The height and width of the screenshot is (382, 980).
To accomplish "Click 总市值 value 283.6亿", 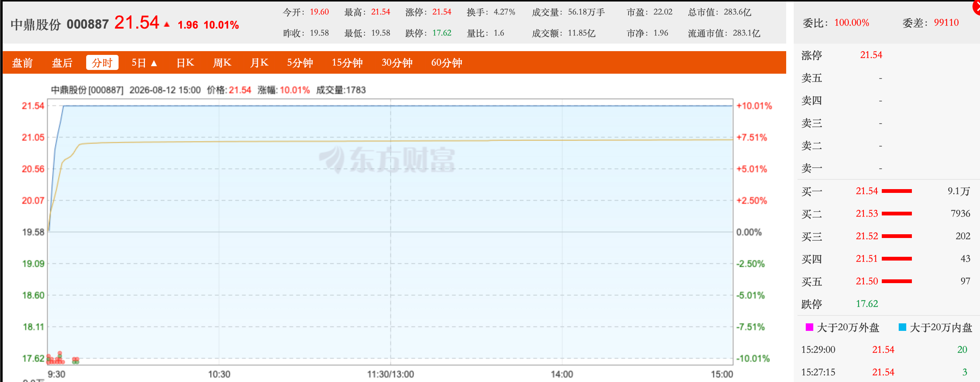I will pos(737,12).
